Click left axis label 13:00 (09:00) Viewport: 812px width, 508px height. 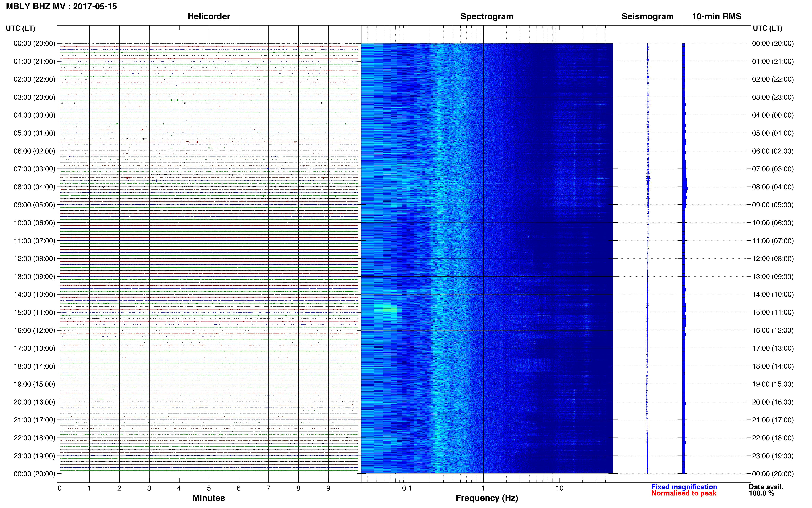tap(34, 277)
